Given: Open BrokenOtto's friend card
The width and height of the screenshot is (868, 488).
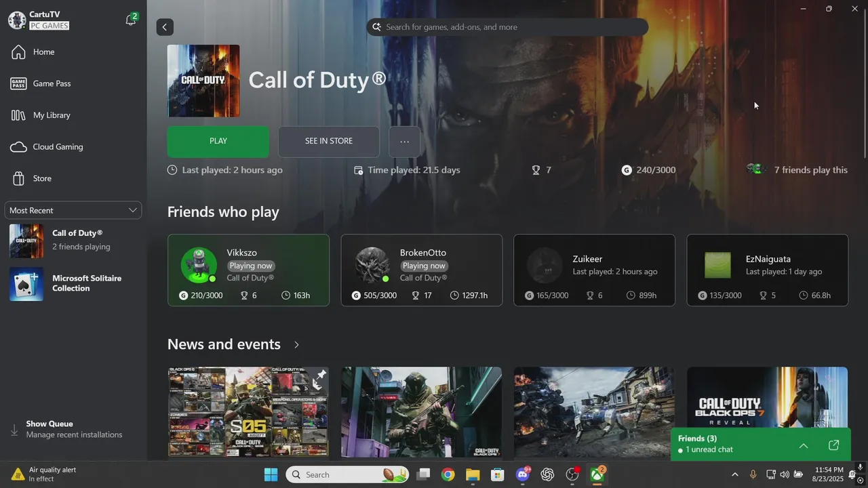Looking at the screenshot, I should point(422,270).
